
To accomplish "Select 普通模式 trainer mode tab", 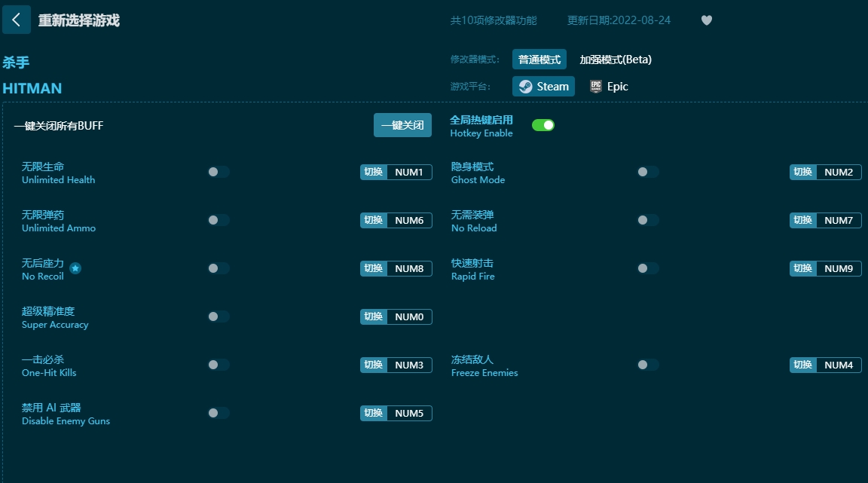I will pyautogui.click(x=539, y=60).
